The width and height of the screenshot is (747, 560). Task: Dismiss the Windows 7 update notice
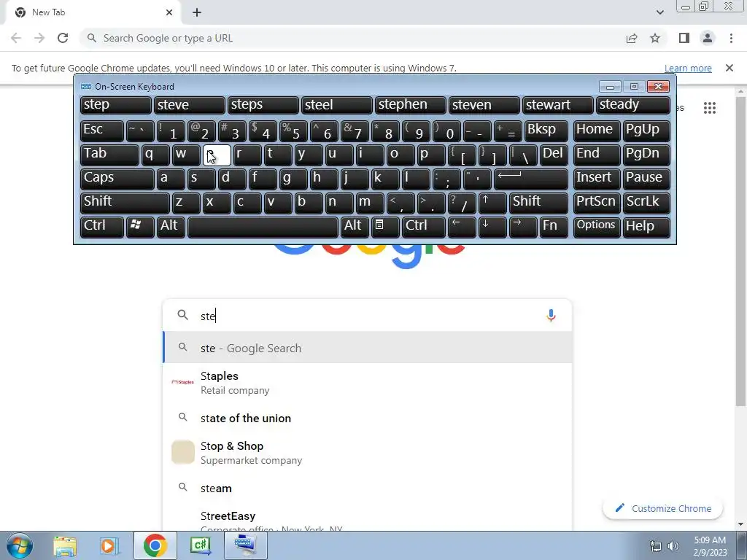pos(729,68)
